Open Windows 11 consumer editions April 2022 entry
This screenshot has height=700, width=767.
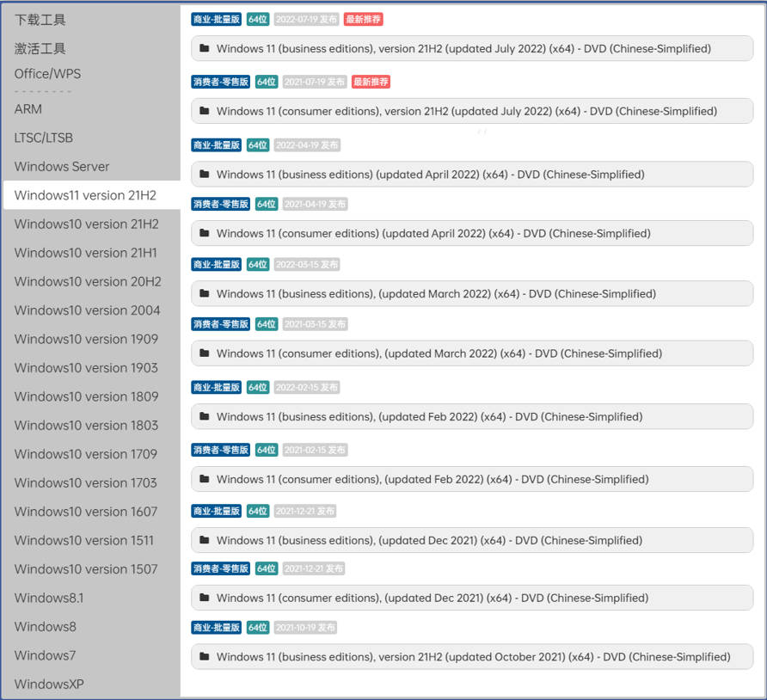click(x=472, y=233)
